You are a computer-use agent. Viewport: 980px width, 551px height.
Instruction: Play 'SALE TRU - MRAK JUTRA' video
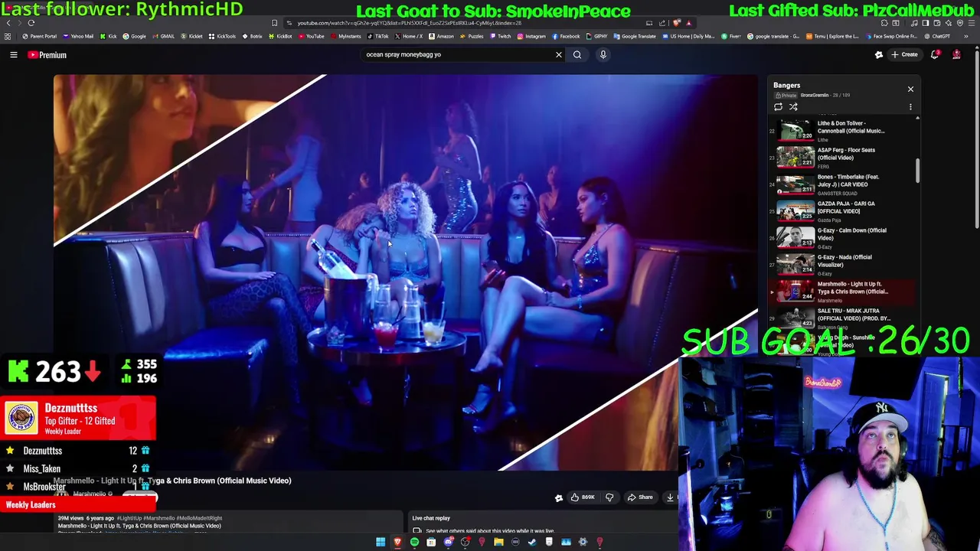coord(842,318)
